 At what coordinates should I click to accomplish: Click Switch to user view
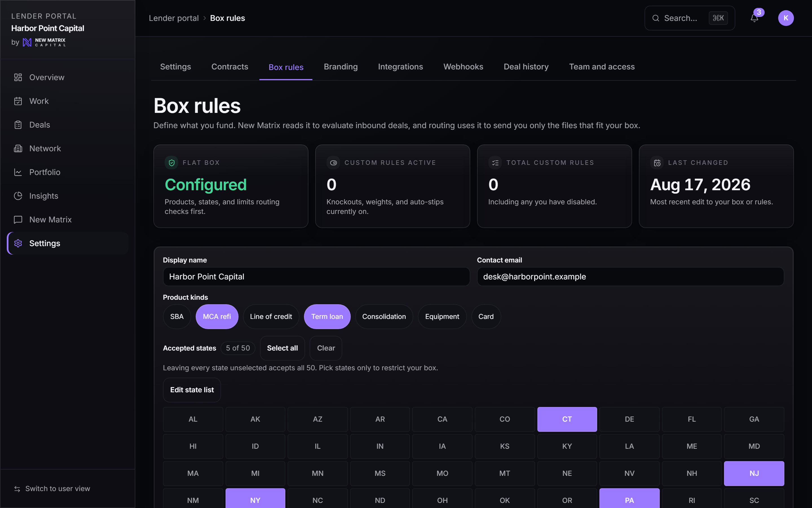(x=58, y=489)
